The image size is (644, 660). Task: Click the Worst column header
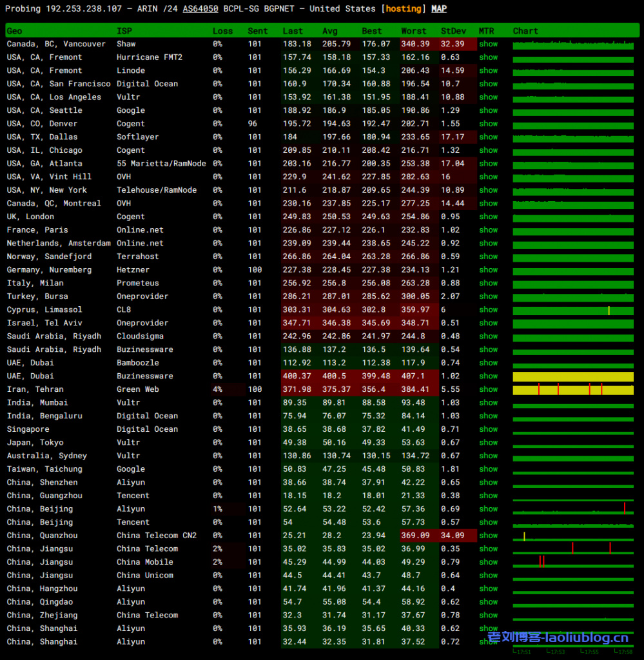pos(414,31)
